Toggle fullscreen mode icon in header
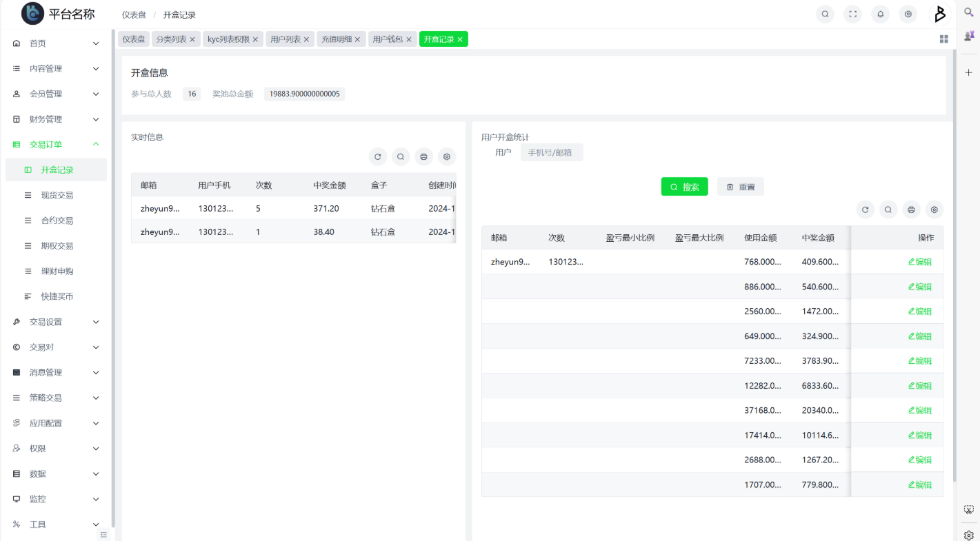The width and height of the screenshot is (980, 541). pos(853,14)
